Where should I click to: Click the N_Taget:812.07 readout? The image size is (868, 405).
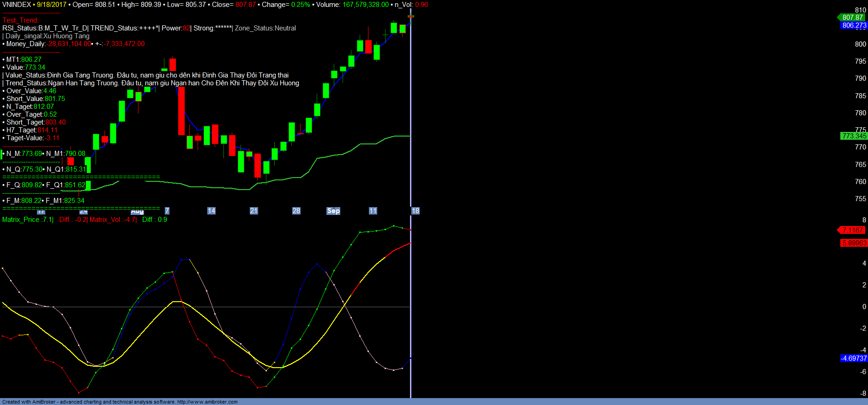coord(30,107)
